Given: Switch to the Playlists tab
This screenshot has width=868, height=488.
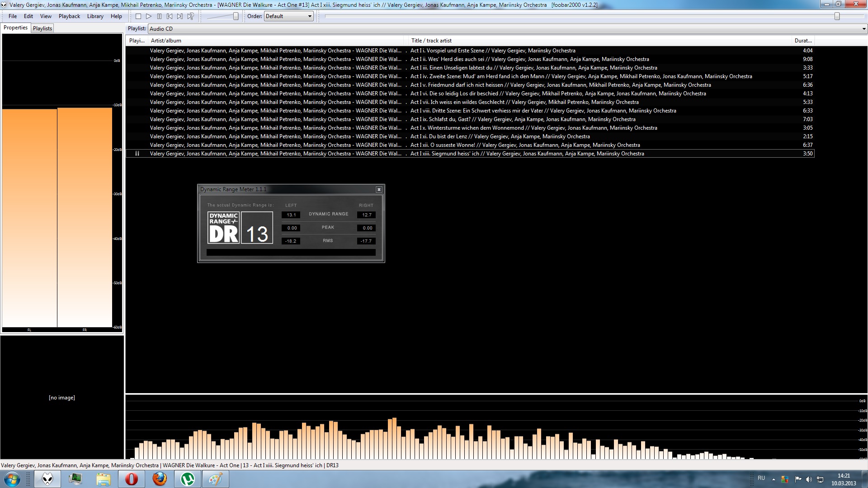Looking at the screenshot, I should (42, 28).
